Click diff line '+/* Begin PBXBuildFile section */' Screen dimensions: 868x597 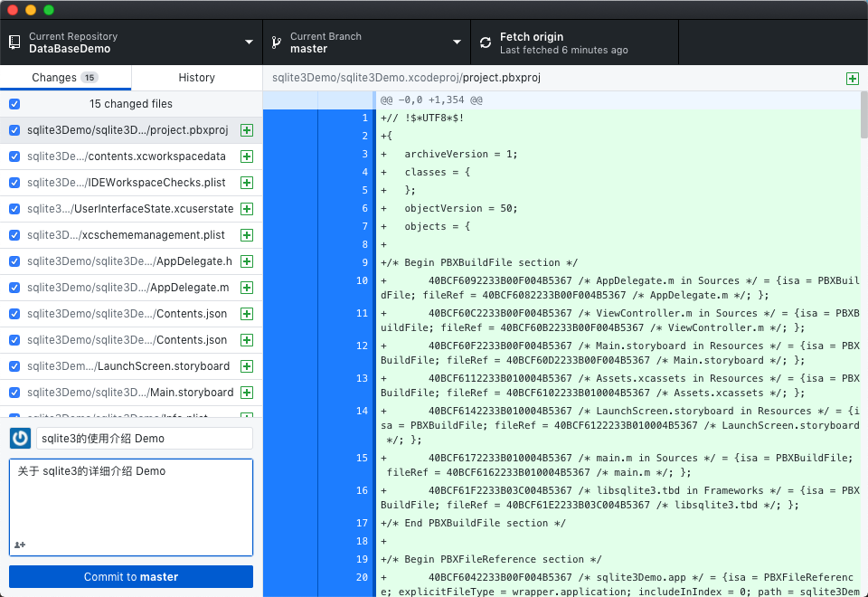pos(479,262)
